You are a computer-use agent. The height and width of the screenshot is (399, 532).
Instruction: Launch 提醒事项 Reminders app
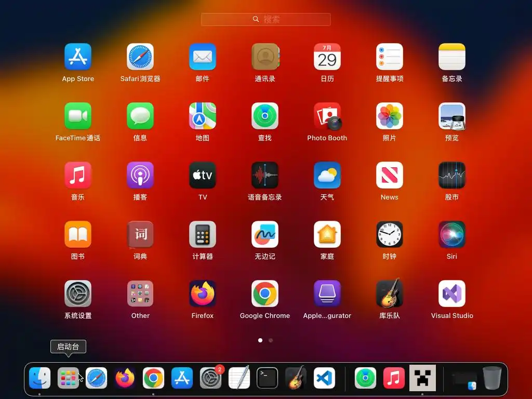[390, 57]
